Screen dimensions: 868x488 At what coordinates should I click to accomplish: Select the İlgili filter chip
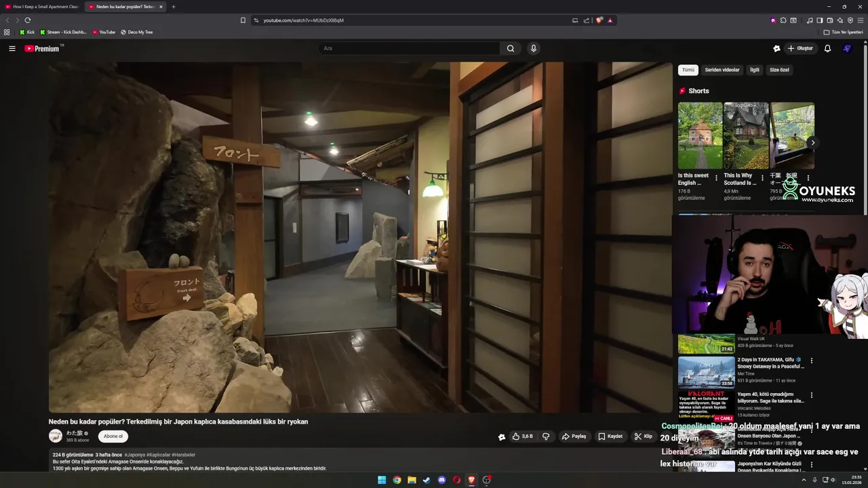coord(754,70)
